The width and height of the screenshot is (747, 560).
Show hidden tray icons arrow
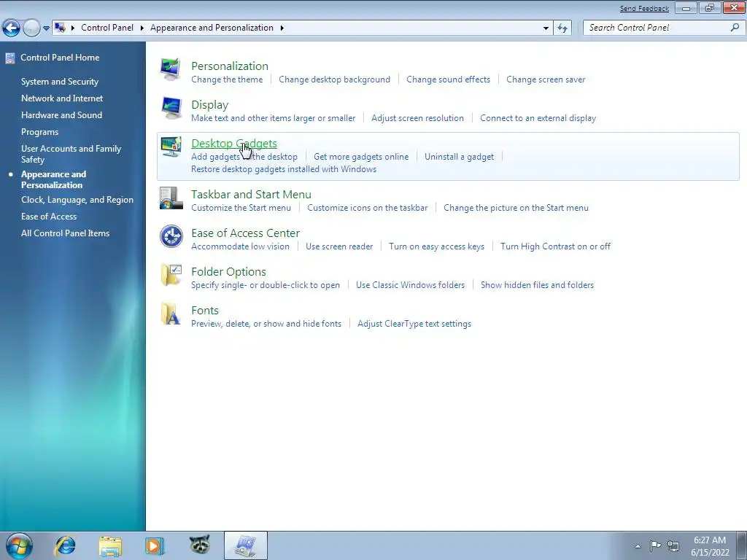click(638, 546)
